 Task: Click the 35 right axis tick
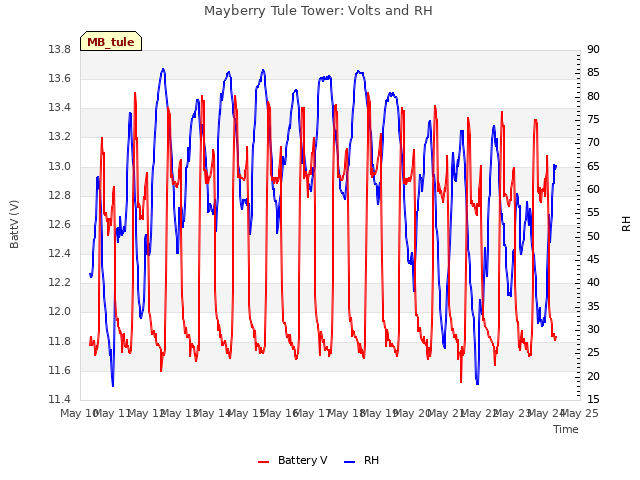tap(593, 306)
